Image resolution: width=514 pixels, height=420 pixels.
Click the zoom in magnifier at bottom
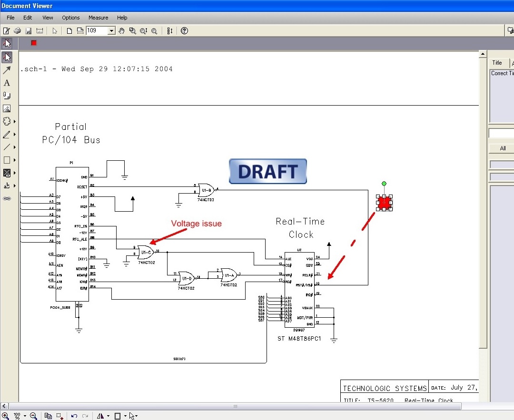(5, 416)
